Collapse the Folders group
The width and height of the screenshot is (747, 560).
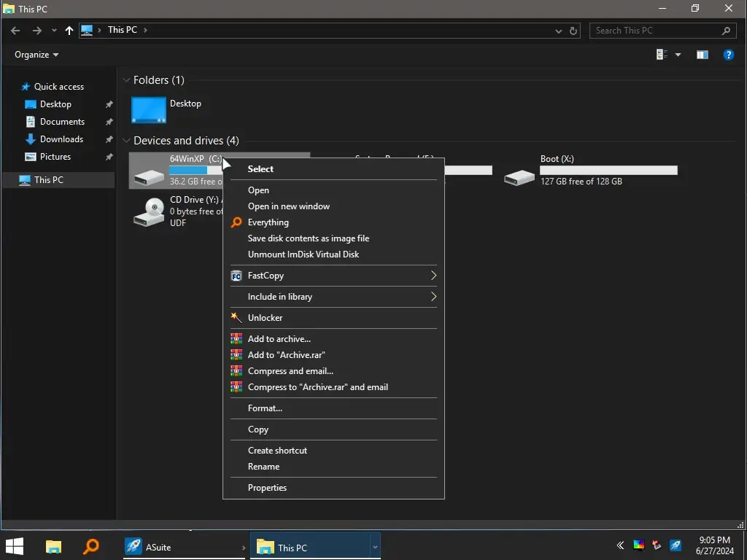127,80
